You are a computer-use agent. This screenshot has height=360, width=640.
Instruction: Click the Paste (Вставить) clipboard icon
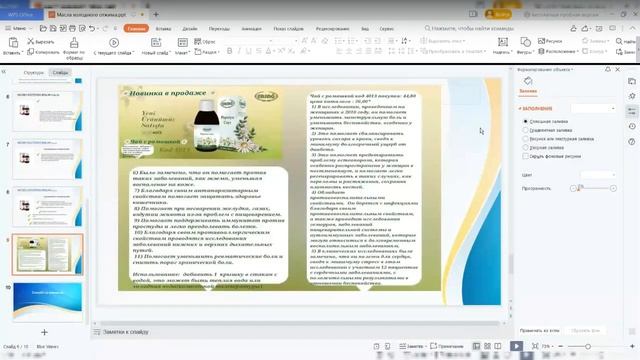[x=13, y=42]
